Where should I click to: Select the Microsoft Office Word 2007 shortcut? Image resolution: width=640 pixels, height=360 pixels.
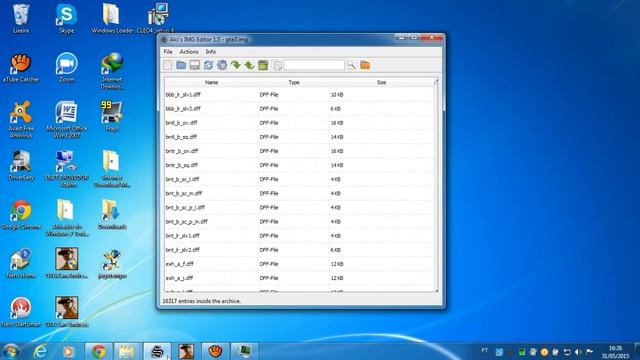67,120
